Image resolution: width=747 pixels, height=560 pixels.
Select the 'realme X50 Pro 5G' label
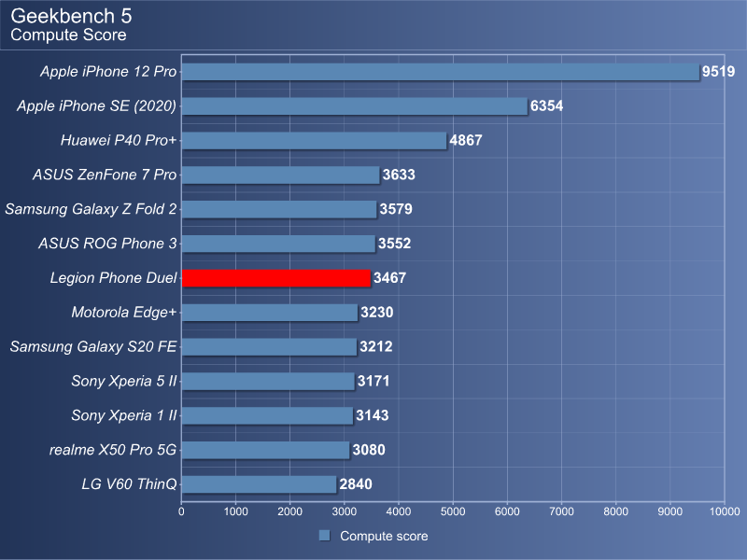tap(113, 450)
